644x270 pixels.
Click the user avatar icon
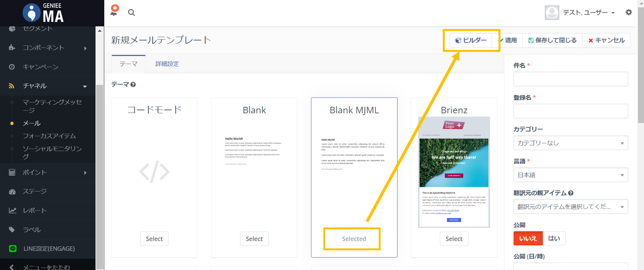point(552,13)
